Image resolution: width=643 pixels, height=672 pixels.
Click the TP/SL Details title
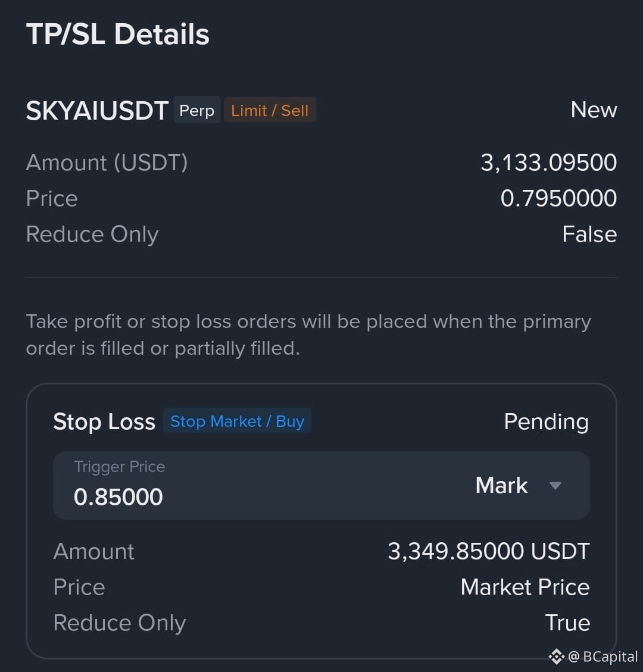(x=117, y=34)
